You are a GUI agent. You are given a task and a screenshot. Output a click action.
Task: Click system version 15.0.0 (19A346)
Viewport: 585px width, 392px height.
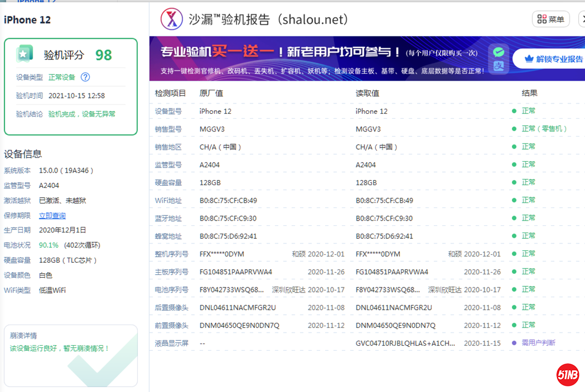coord(66,171)
